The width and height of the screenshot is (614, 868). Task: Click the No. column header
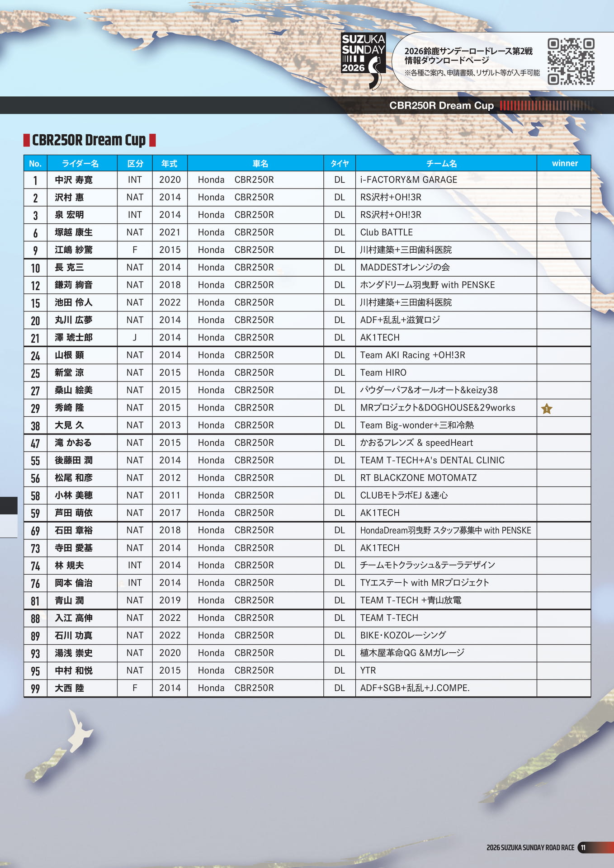pyautogui.click(x=35, y=164)
